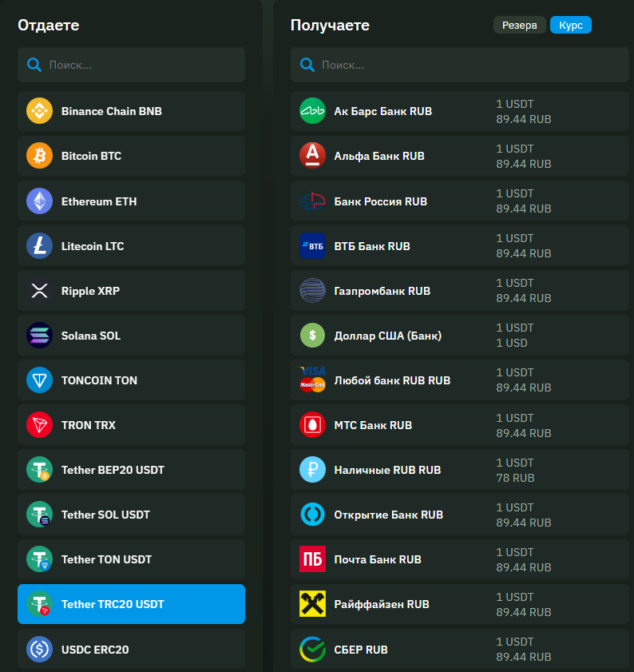Image resolution: width=634 pixels, height=672 pixels.
Task: Click the TONCOIN TON icon
Action: [x=39, y=380]
